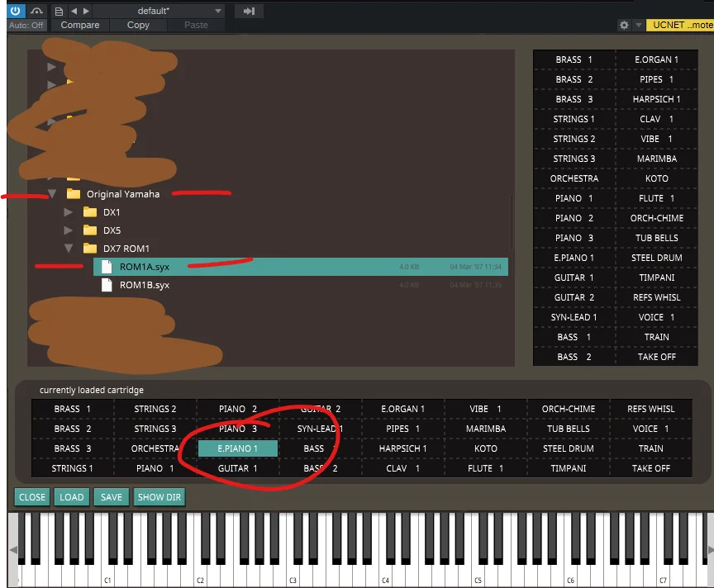Click the ROM1B.syx file name
Image resolution: width=714 pixels, height=588 pixels.
145,285
